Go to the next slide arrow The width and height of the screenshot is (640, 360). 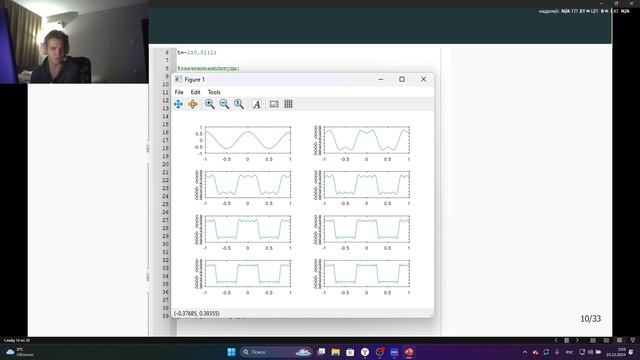[577, 340]
